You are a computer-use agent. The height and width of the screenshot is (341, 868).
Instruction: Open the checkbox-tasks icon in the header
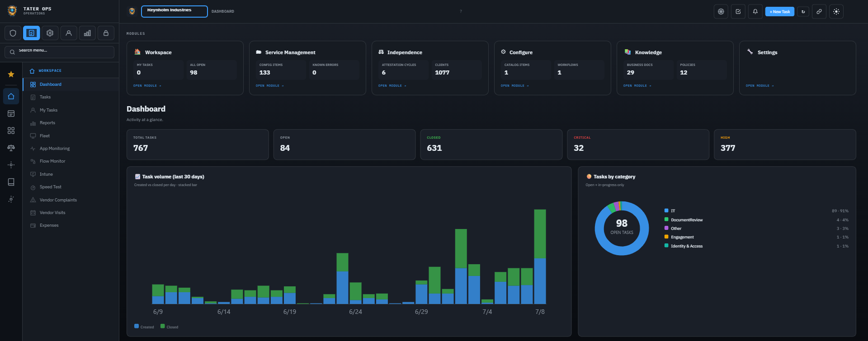(738, 12)
